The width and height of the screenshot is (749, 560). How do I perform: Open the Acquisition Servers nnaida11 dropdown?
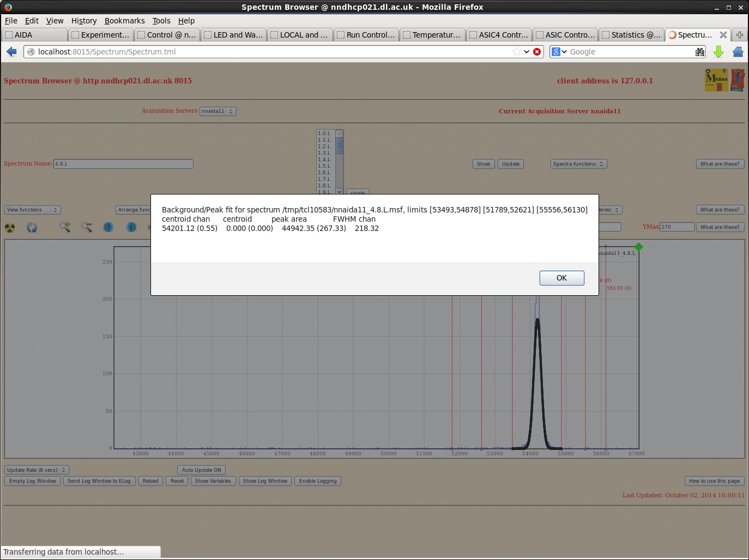(218, 111)
